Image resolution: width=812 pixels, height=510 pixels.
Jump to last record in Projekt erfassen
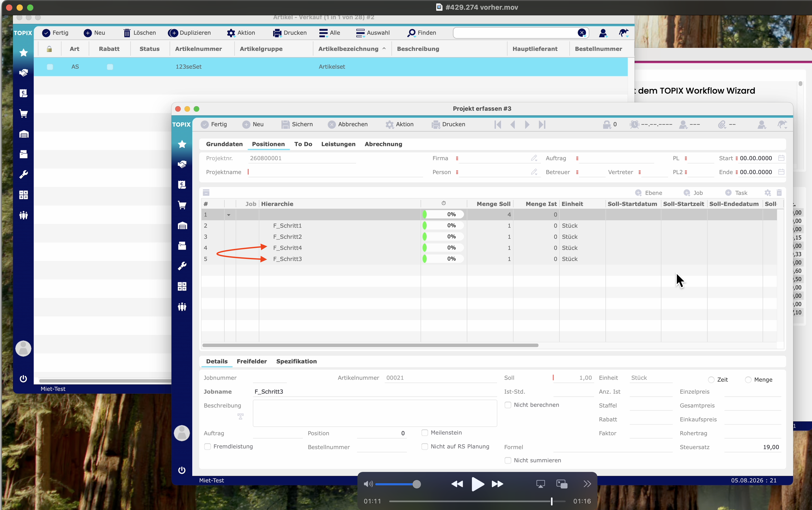pos(542,124)
